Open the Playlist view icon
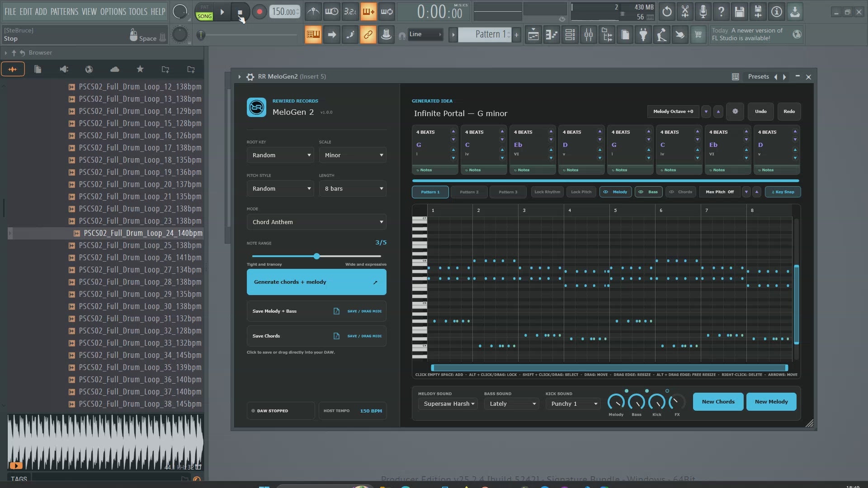The height and width of the screenshot is (488, 868). (x=533, y=35)
